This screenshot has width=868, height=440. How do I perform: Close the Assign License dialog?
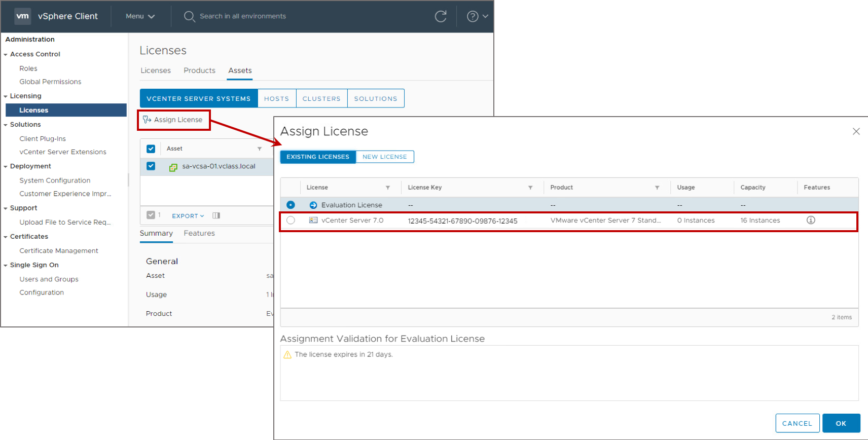pos(856,131)
